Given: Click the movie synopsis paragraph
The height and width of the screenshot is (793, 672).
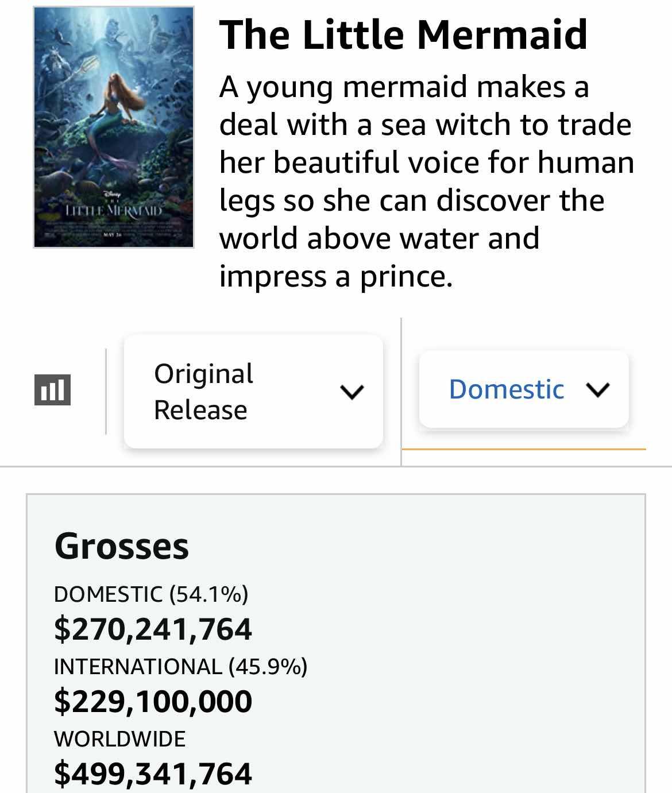Looking at the screenshot, I should pyautogui.click(x=426, y=181).
